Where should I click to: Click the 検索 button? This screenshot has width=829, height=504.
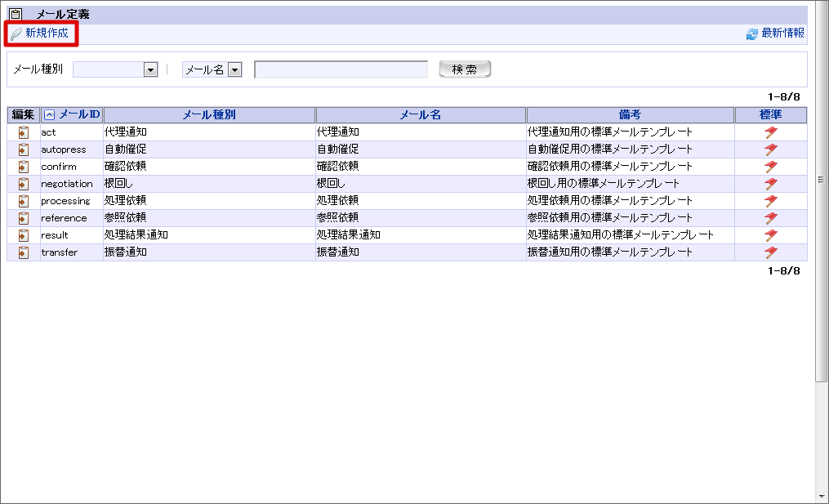[x=465, y=69]
